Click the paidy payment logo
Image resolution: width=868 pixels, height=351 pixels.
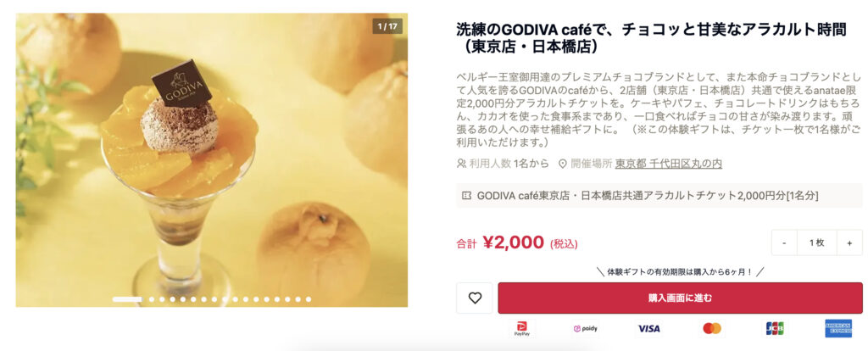click(585, 329)
